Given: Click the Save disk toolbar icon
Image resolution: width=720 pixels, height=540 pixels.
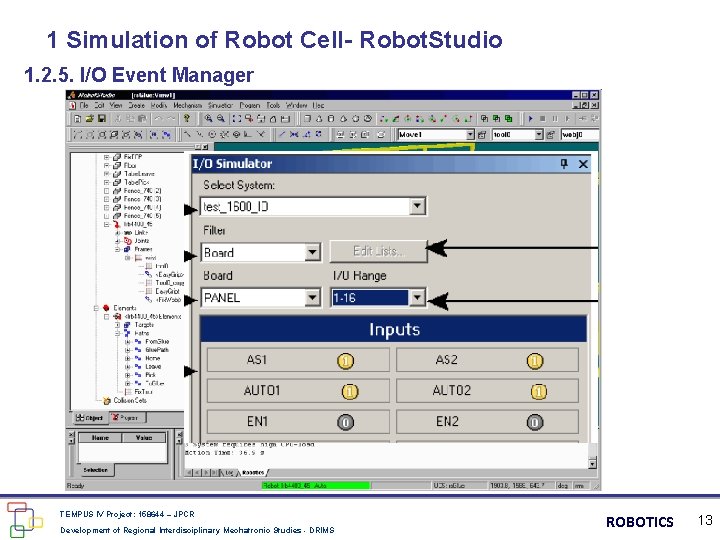Looking at the screenshot, I should pos(102,118).
